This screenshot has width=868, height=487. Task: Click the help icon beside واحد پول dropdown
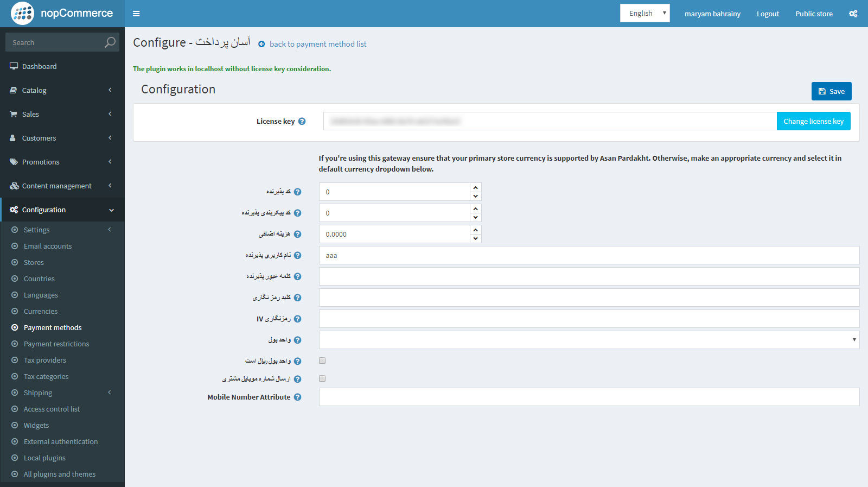[297, 340]
